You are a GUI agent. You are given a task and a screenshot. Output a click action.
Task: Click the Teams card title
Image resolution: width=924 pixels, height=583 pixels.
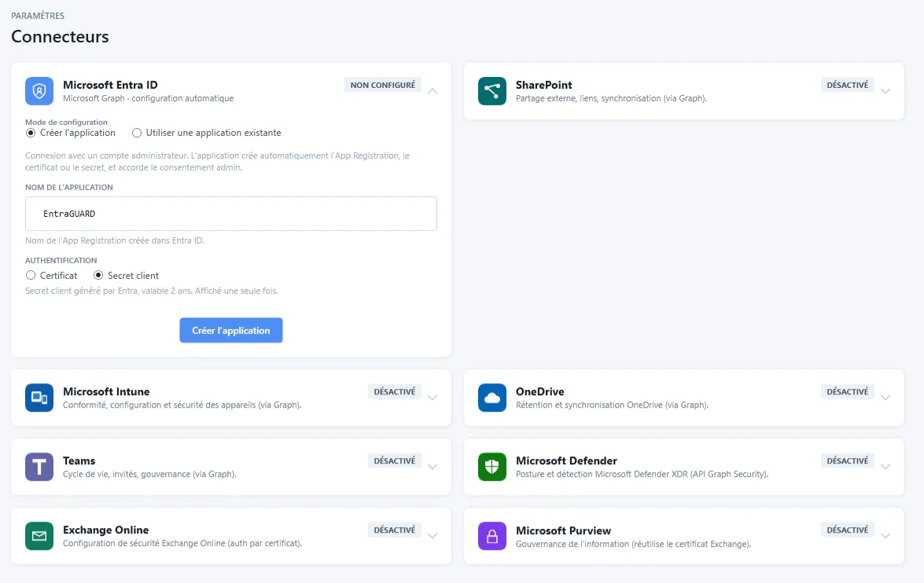tap(79, 460)
